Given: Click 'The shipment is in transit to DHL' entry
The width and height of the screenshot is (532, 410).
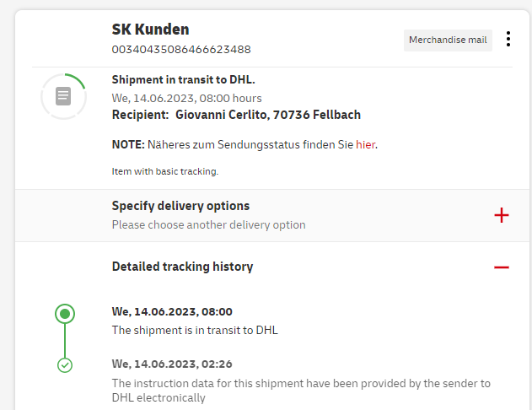Looking at the screenshot, I should 195,330.
